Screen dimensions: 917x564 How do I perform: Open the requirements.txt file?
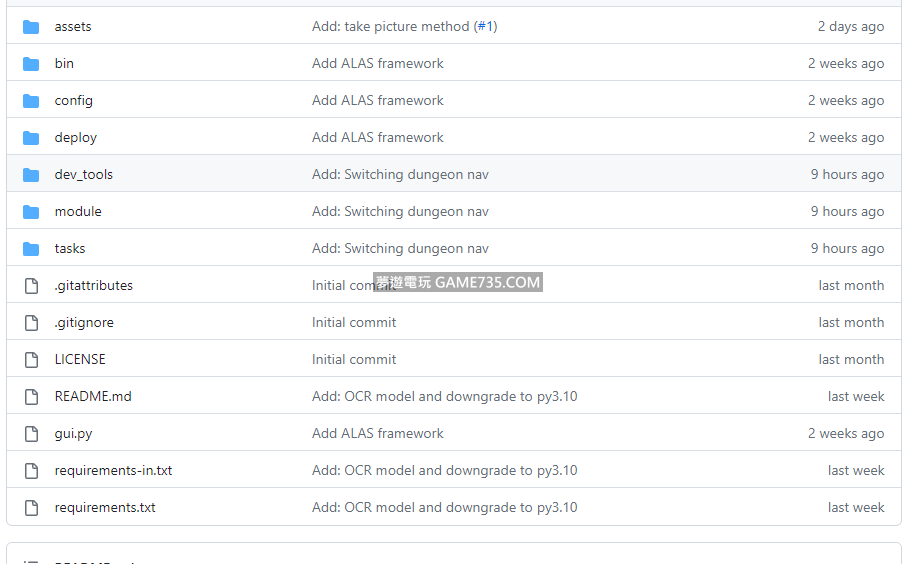point(105,508)
